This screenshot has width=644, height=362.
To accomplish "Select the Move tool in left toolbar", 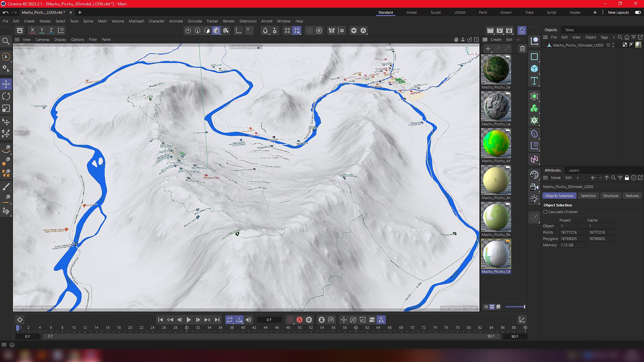I will point(6,84).
